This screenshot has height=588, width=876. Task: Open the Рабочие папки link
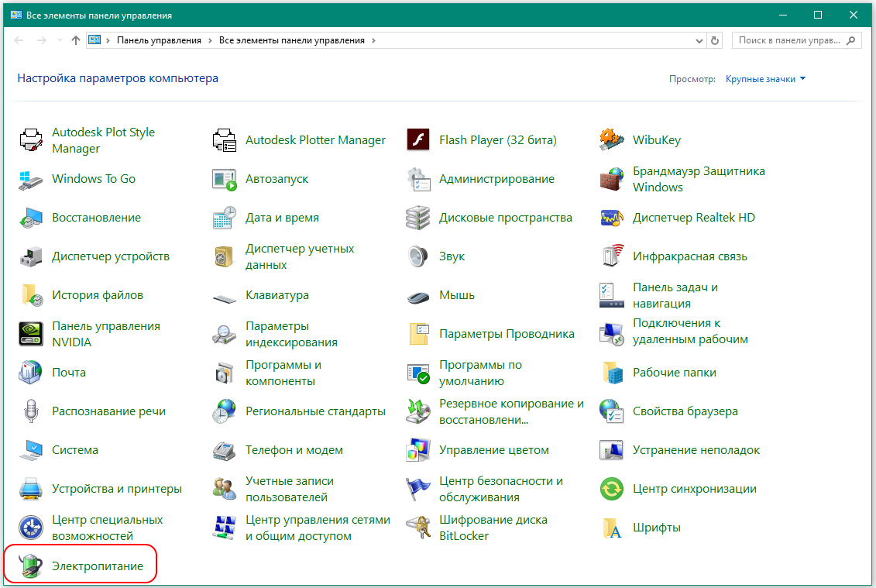coord(675,373)
